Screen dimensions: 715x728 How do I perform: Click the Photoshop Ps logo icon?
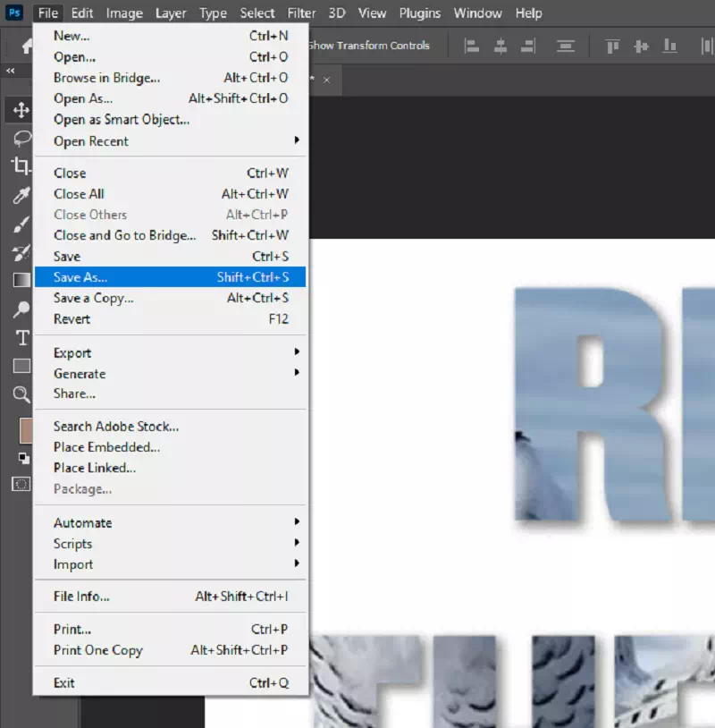point(14,13)
